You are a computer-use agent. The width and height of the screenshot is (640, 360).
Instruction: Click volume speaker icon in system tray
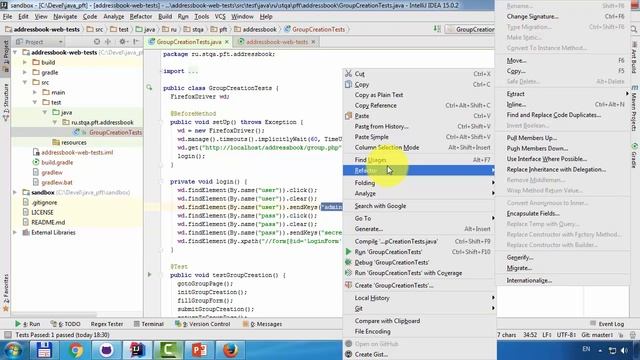[x=624, y=350]
